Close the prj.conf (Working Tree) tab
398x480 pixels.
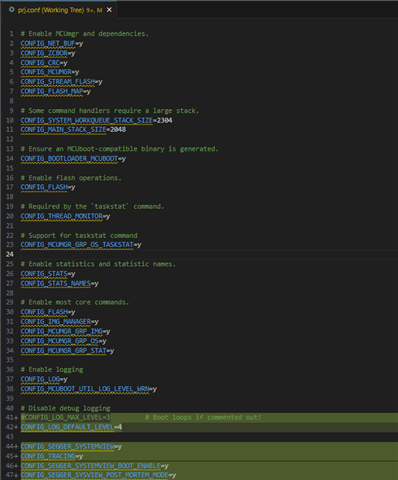tap(109, 10)
